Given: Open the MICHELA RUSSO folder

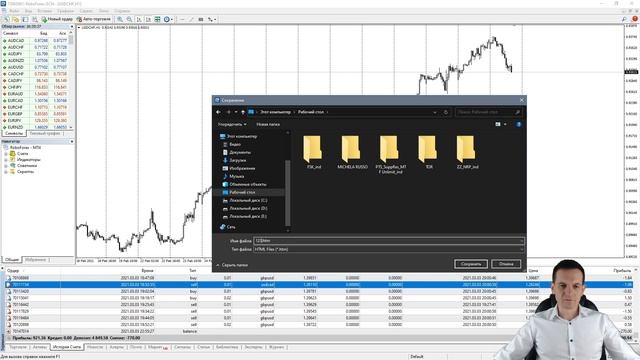Looking at the screenshot, I should click(352, 152).
